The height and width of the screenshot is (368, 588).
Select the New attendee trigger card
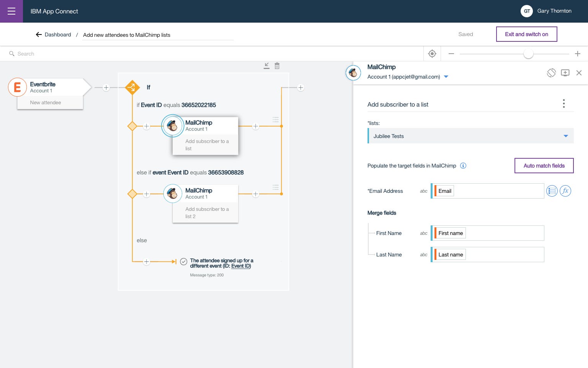[50, 102]
